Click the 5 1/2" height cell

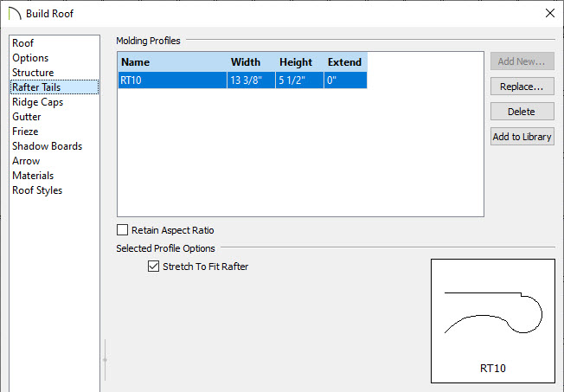coord(299,80)
